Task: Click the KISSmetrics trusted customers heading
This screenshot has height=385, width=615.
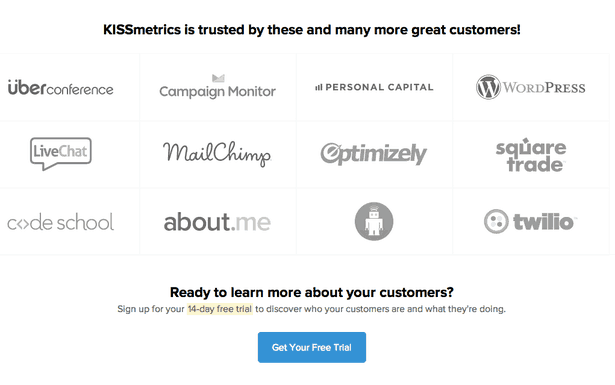Action: 312,30
